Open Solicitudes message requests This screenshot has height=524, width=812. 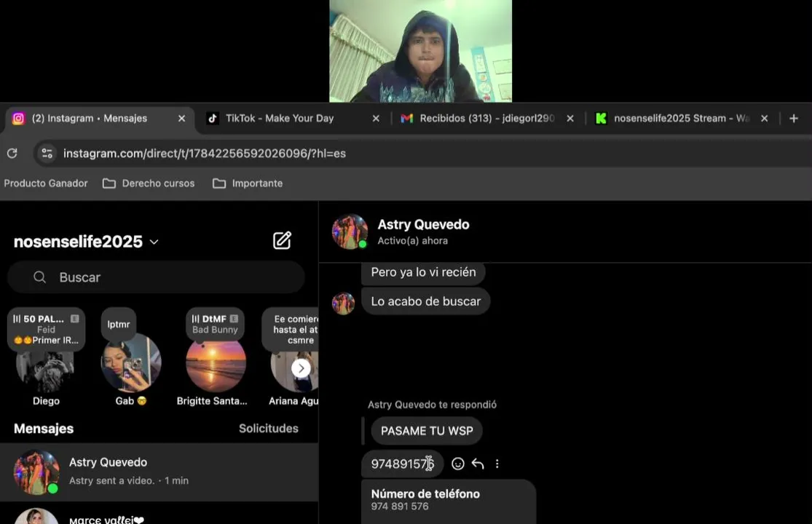click(268, 429)
